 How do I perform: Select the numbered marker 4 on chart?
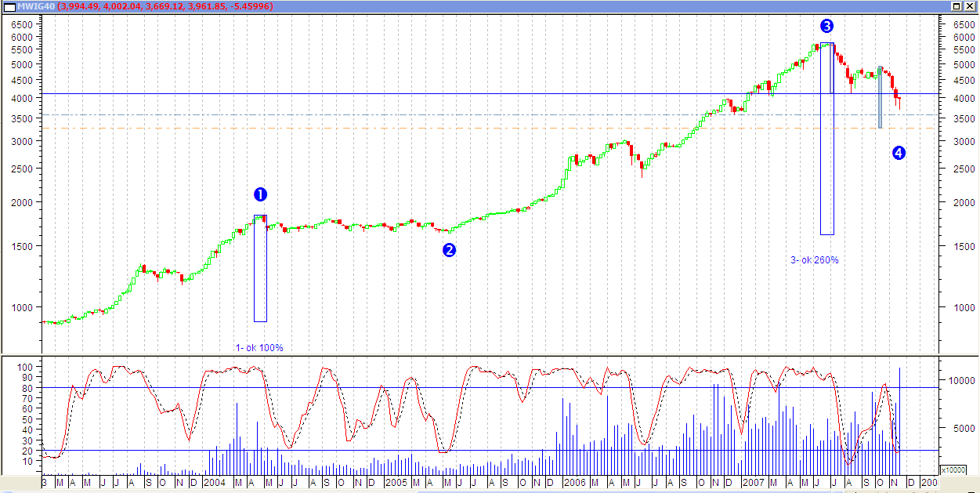click(899, 153)
